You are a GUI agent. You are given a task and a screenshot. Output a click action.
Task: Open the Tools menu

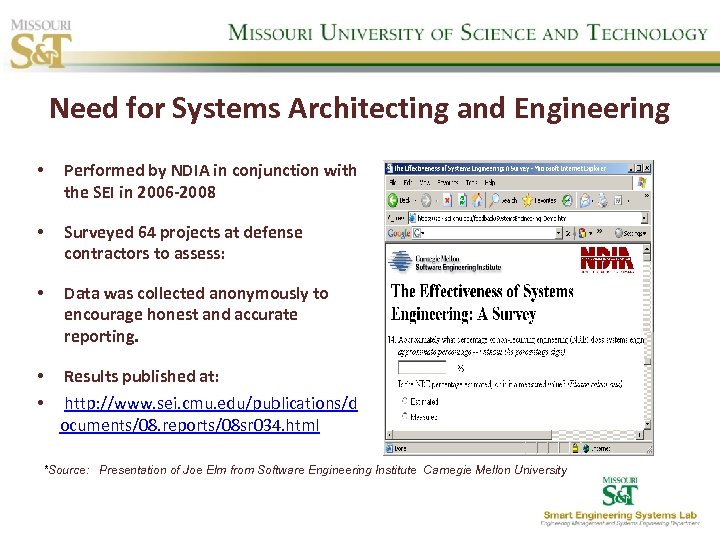[471, 183]
